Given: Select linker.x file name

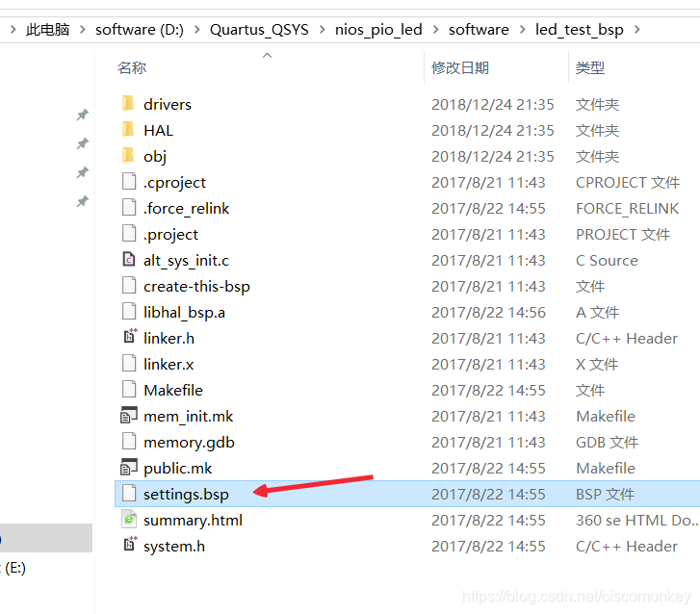Looking at the screenshot, I should click(169, 364).
